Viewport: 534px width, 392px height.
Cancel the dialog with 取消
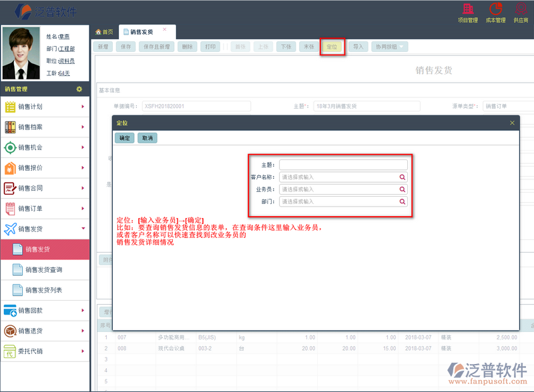point(148,138)
